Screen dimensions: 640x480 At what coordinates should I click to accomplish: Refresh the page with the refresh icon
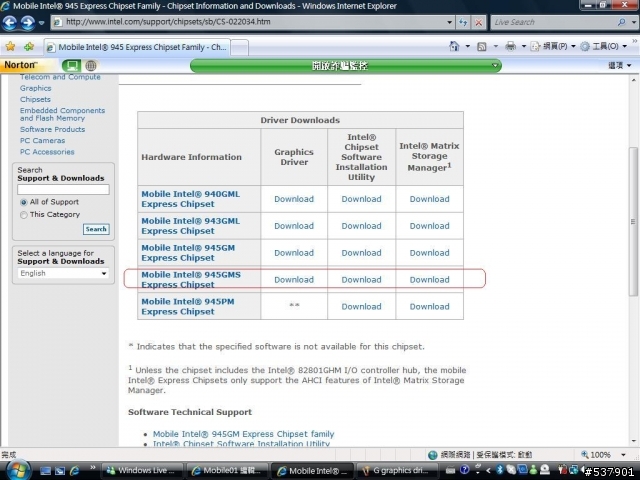pyautogui.click(x=463, y=22)
